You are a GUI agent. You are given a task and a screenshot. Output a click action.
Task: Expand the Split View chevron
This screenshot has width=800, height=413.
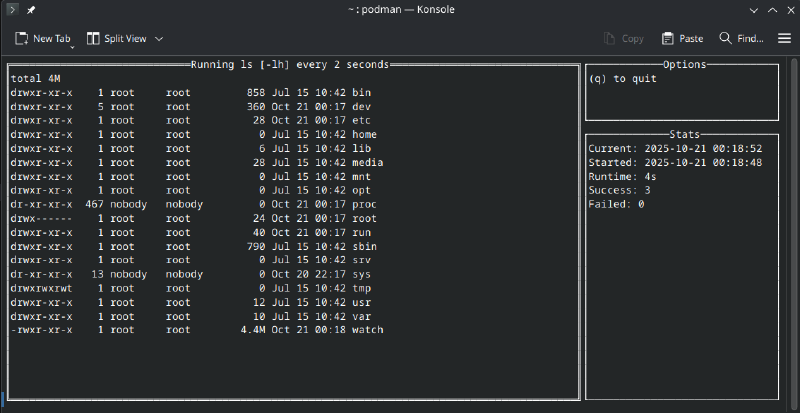[159, 39]
